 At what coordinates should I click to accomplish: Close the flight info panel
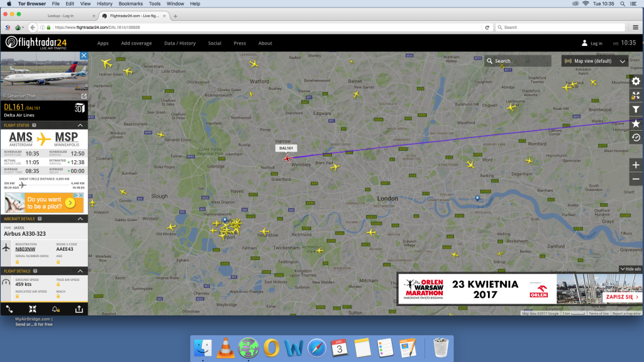(x=84, y=55)
